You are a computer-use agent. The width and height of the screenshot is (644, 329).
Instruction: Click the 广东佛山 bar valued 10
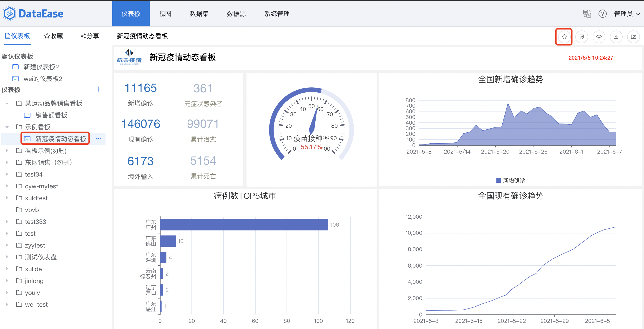168,241
